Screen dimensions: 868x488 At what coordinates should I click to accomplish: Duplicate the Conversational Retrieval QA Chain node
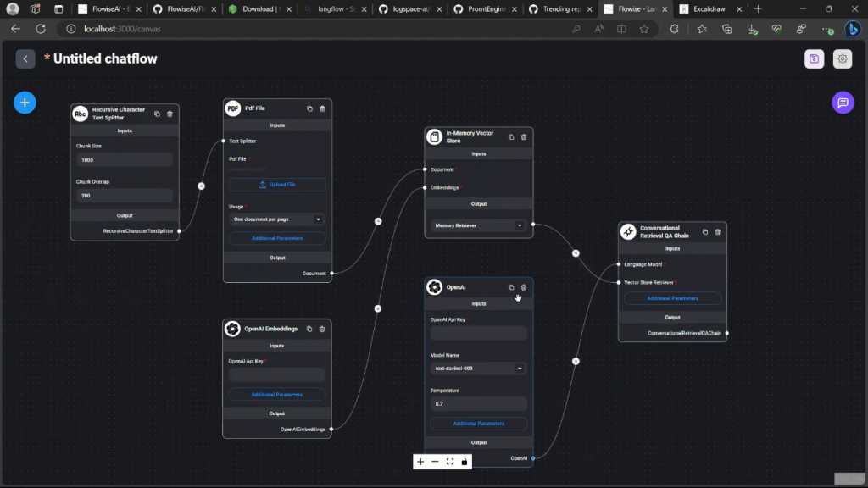click(704, 232)
